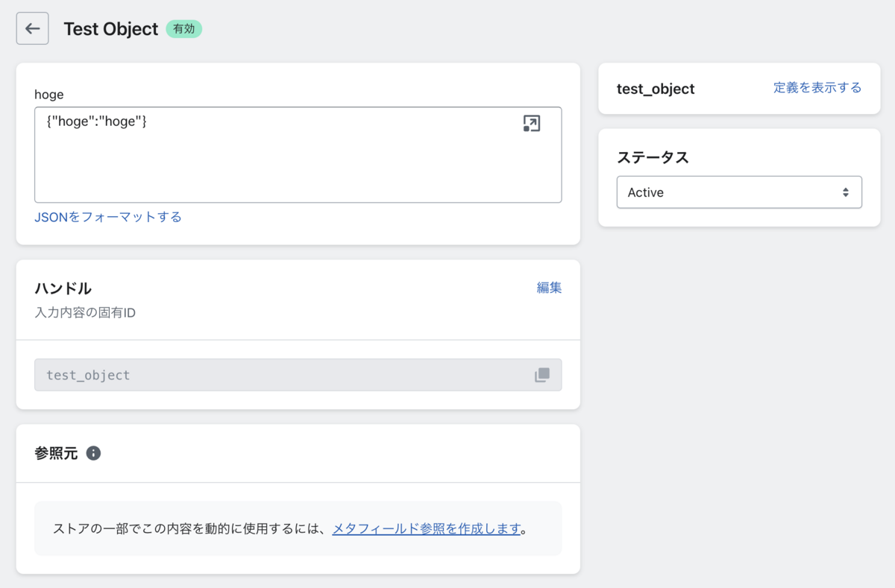Screen dimensions: 895x588
Task: Click the back navigation icon at top left
Action: (32, 28)
